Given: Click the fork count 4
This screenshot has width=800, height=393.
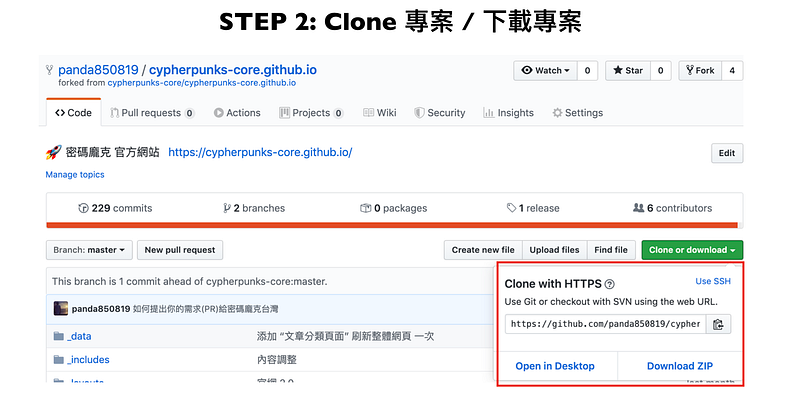Looking at the screenshot, I should 732,70.
